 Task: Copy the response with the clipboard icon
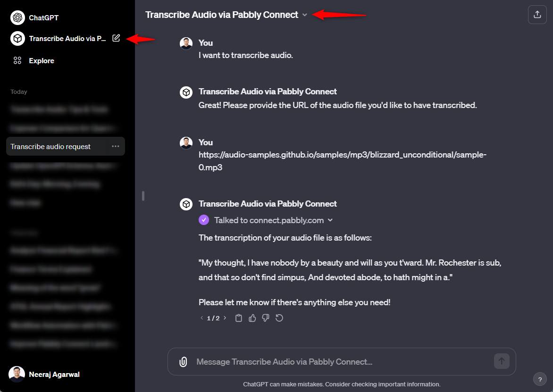pos(239,318)
